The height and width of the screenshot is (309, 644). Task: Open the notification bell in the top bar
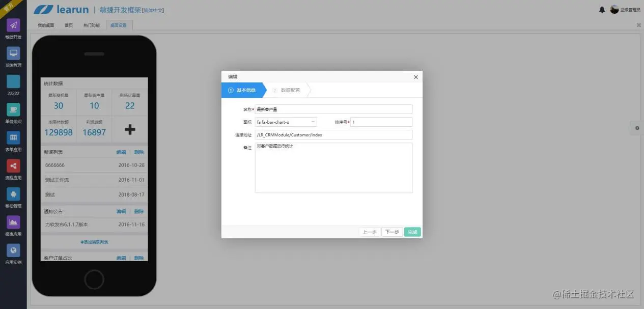click(601, 9)
